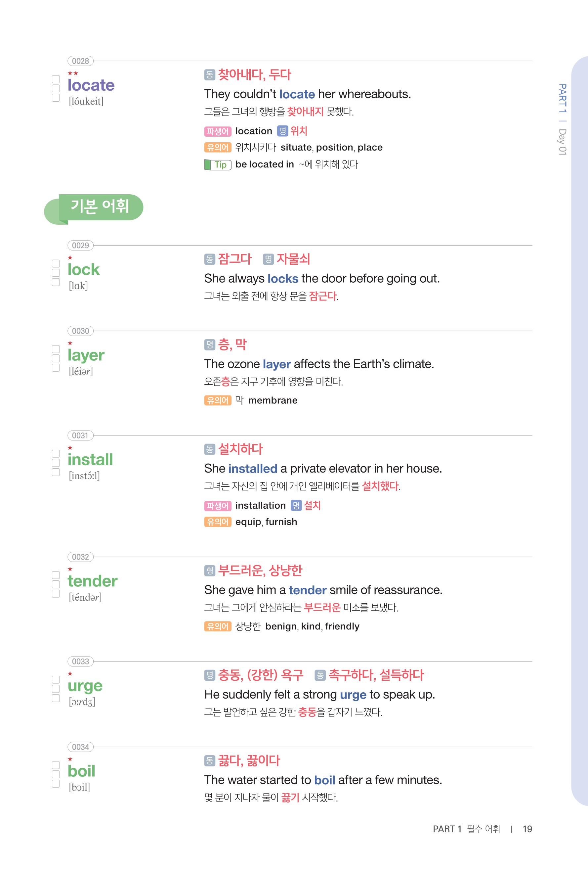Click the red star above urge
The width and height of the screenshot is (588, 870).
click(x=70, y=674)
